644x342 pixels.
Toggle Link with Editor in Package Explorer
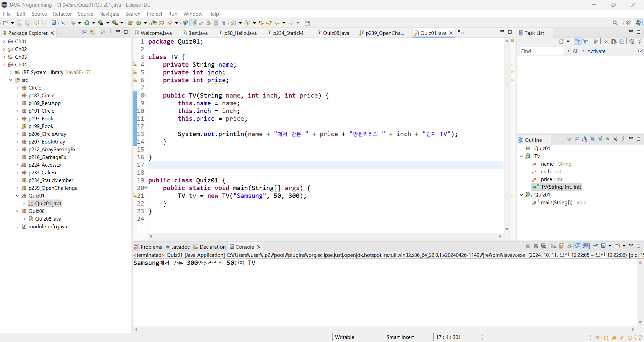point(92,32)
